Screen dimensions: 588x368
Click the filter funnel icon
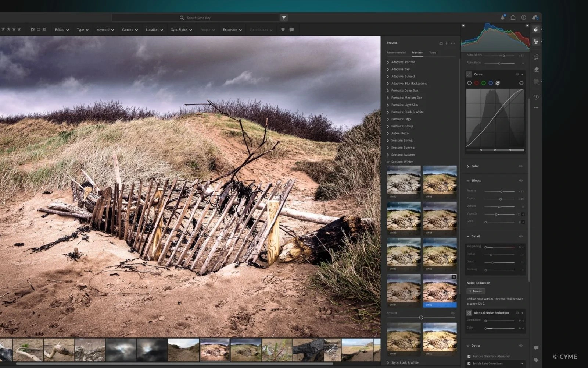pyautogui.click(x=284, y=18)
